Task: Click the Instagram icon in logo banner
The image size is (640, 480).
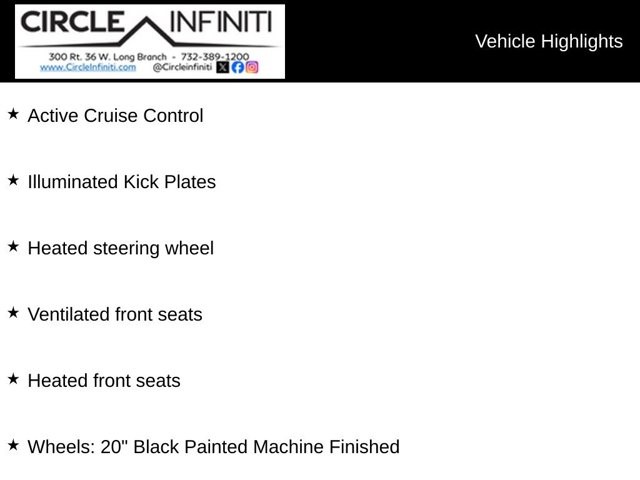Action: 252,67
